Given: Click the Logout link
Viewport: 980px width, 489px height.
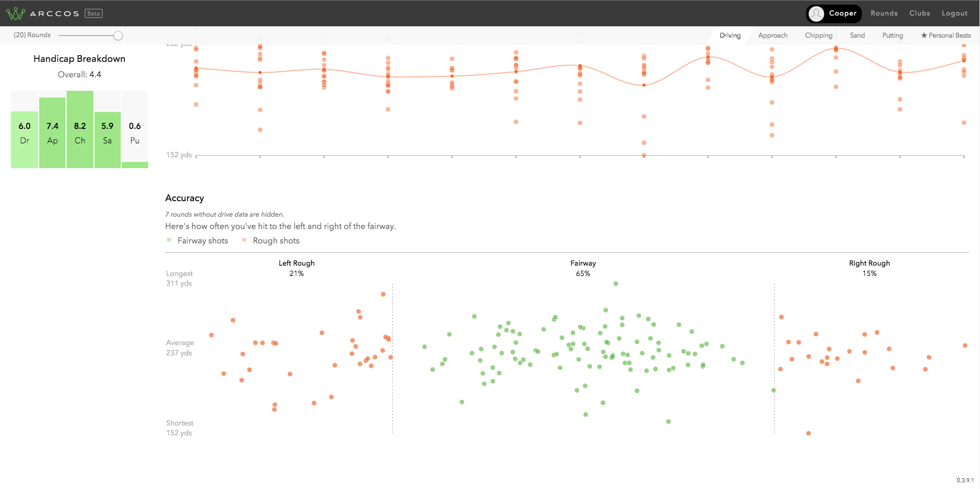Looking at the screenshot, I should 954,13.
